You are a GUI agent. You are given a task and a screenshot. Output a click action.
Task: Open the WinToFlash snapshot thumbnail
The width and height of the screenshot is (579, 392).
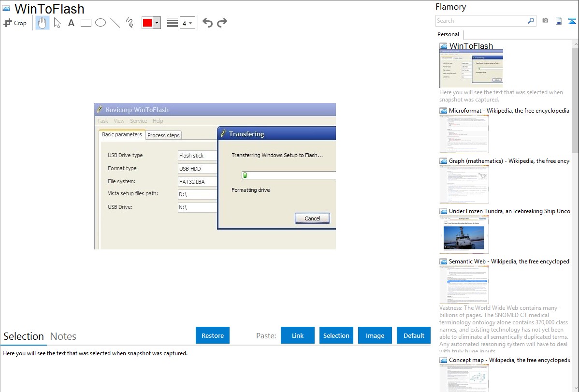(471, 68)
